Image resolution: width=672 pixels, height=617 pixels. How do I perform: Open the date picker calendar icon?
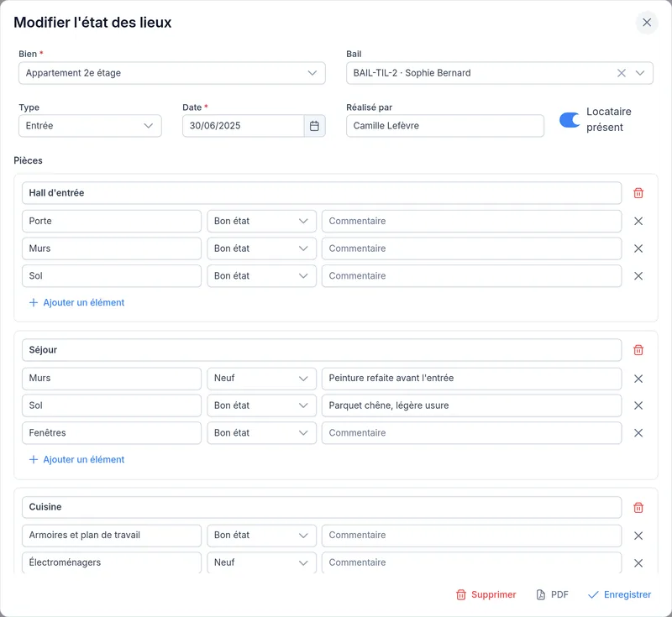(314, 126)
